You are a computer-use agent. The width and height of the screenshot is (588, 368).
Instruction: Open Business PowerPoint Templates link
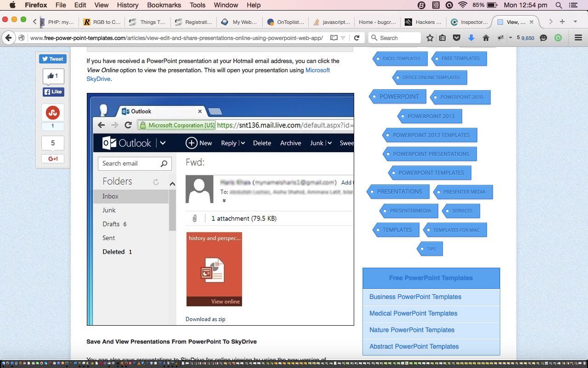[x=415, y=297]
